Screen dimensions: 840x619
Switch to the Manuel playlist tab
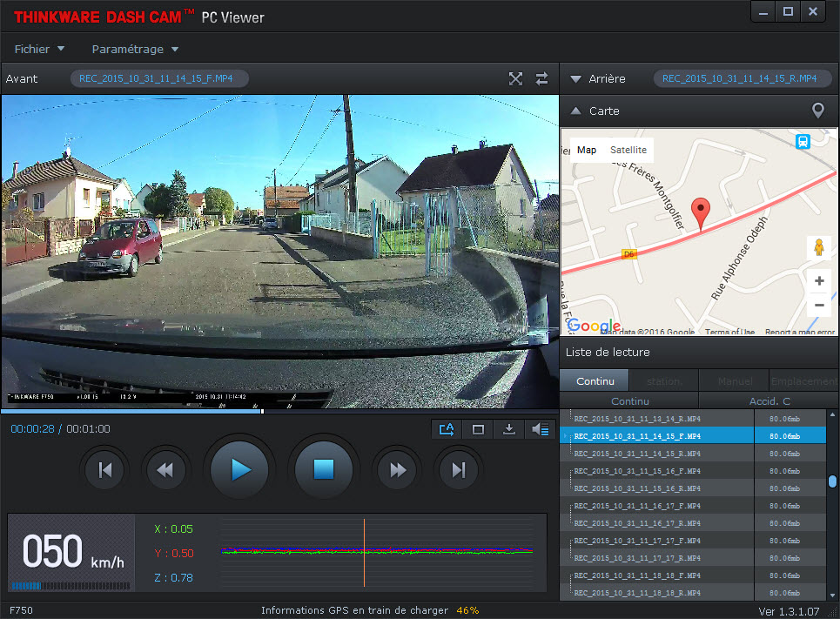[x=735, y=381]
